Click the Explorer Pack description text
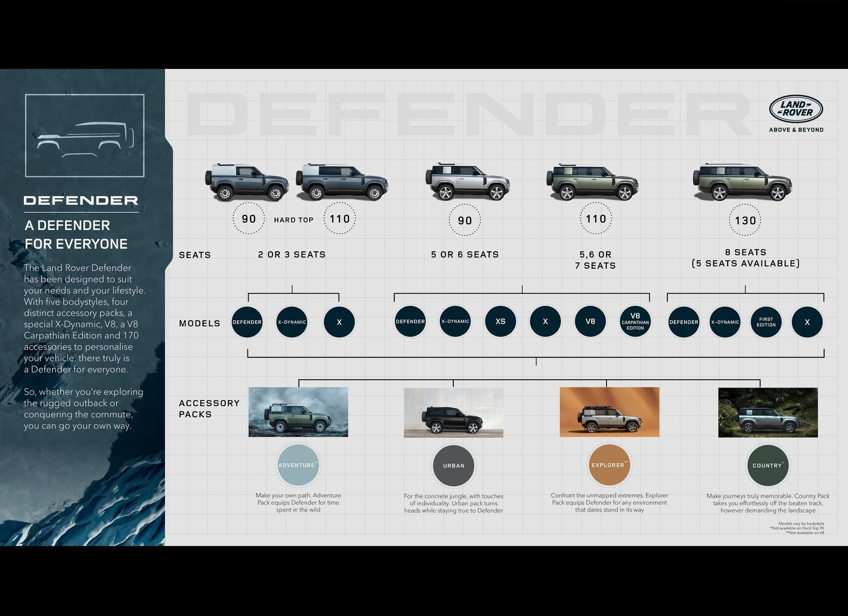 pyautogui.click(x=609, y=503)
